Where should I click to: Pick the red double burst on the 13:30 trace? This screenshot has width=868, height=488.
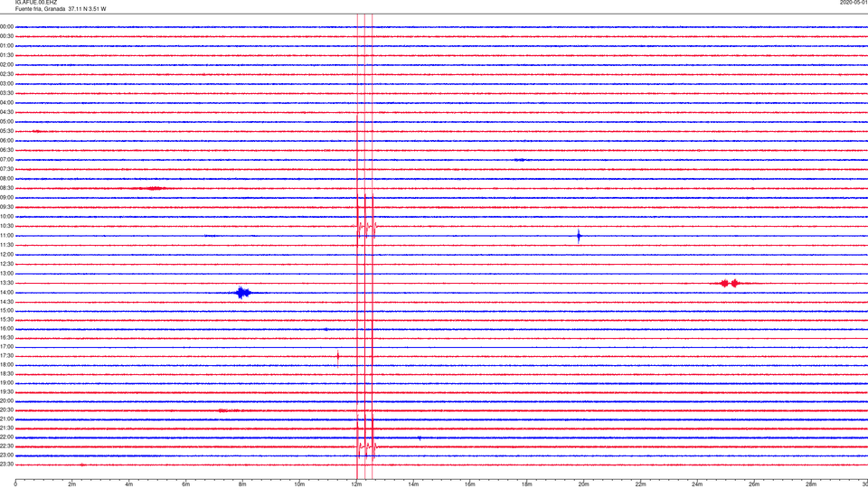tap(730, 283)
